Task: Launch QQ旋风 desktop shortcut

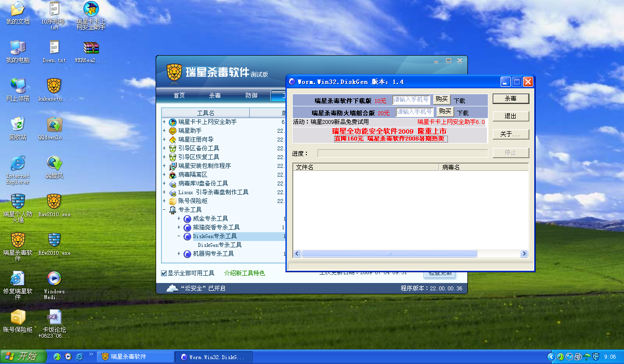Action: tap(54, 167)
